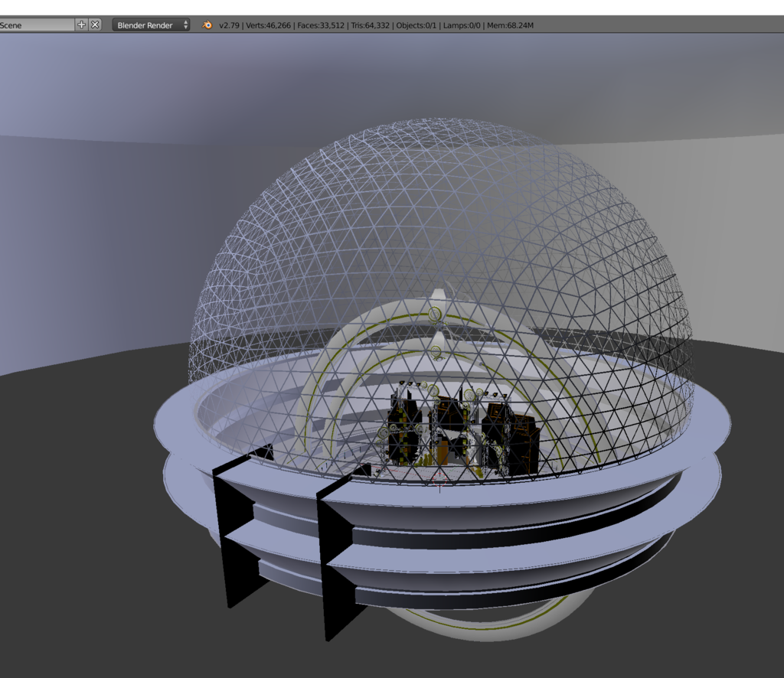Click the Verts:46,266 statistic
Viewport: 784px width, 678px height.
pyautogui.click(x=268, y=25)
